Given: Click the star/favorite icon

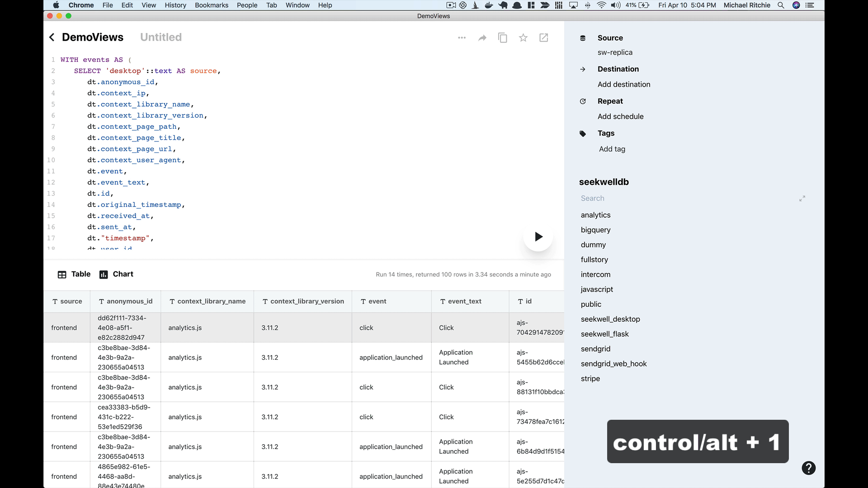Looking at the screenshot, I should 524,38.
